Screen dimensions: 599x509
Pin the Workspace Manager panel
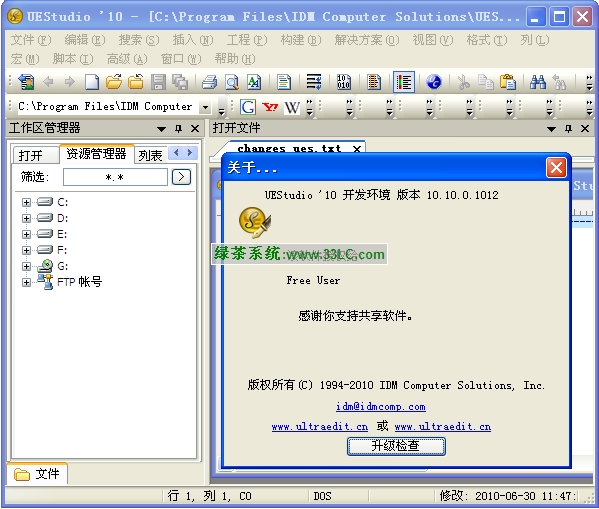[x=178, y=128]
